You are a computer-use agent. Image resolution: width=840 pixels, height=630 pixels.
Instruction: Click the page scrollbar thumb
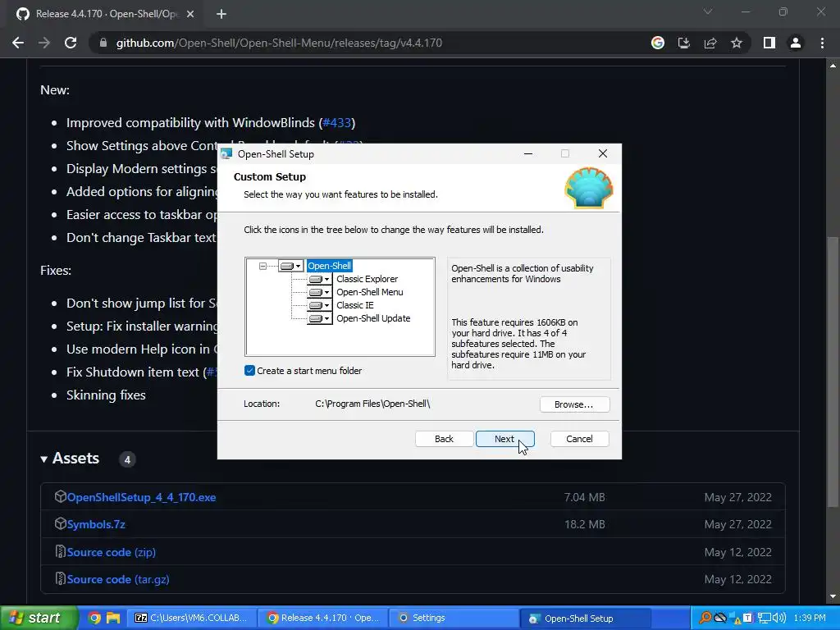click(833, 372)
